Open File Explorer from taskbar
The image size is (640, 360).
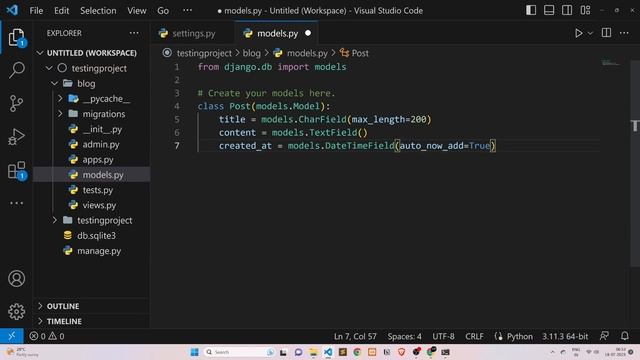(x=313, y=352)
